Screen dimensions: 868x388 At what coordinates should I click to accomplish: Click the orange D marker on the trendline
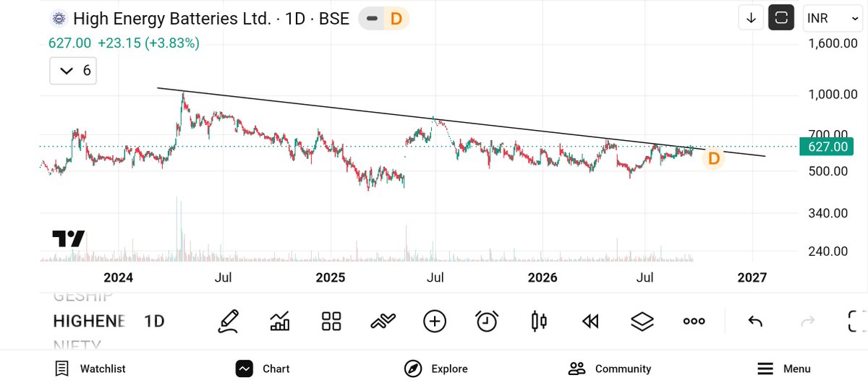(714, 158)
